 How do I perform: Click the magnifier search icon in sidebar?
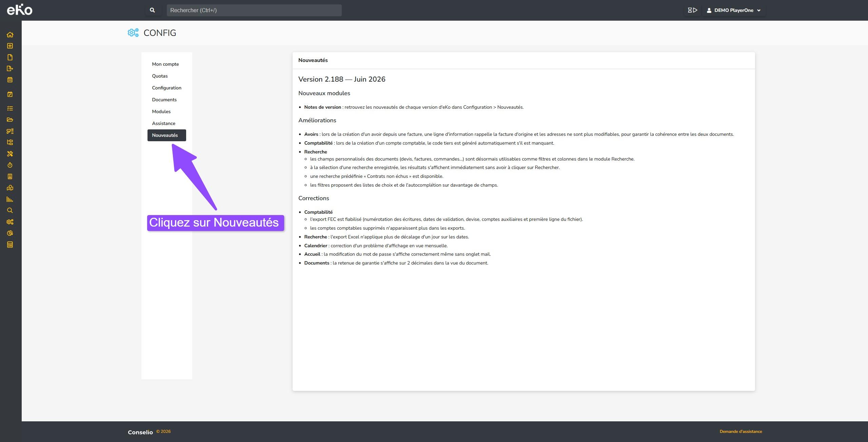[10, 210]
